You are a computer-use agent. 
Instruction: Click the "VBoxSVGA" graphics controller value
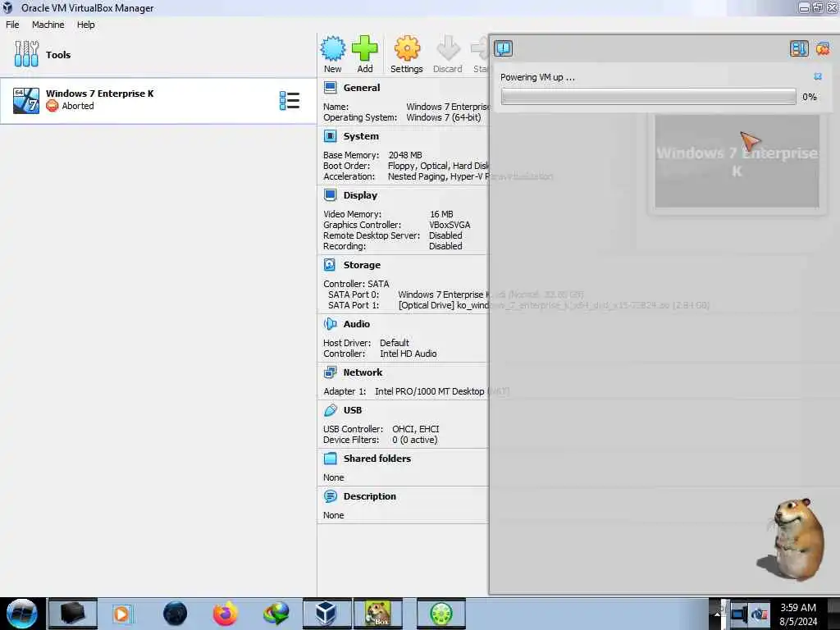(x=450, y=225)
